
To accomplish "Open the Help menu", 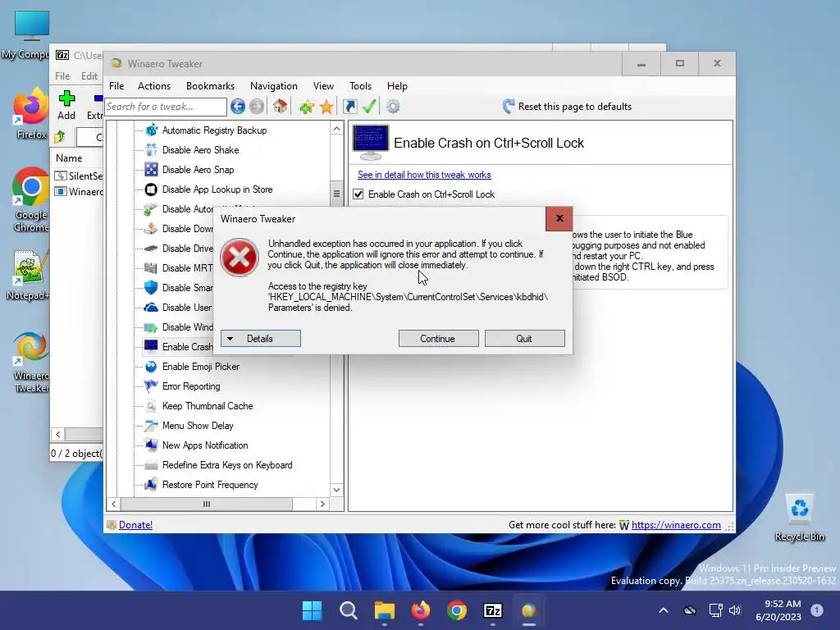I will pos(398,86).
